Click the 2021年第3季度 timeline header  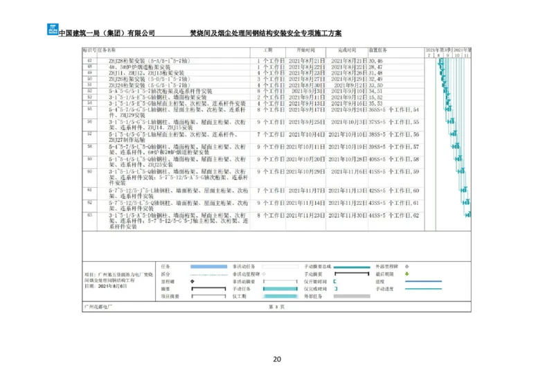click(x=438, y=50)
